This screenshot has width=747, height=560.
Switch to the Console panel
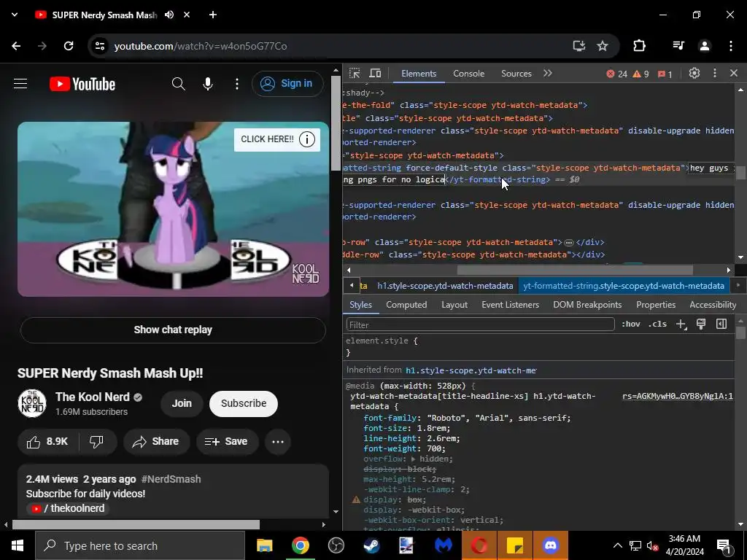click(x=469, y=74)
